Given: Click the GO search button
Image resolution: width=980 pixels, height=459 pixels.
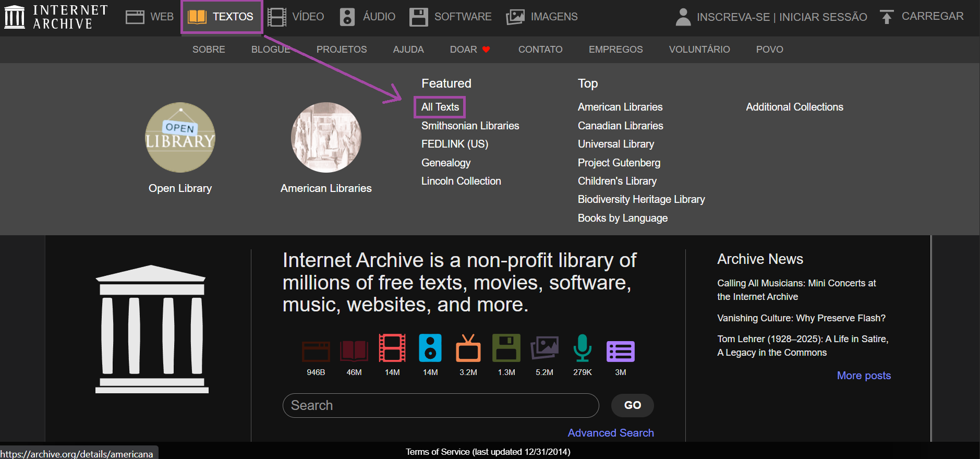Looking at the screenshot, I should (x=633, y=405).
